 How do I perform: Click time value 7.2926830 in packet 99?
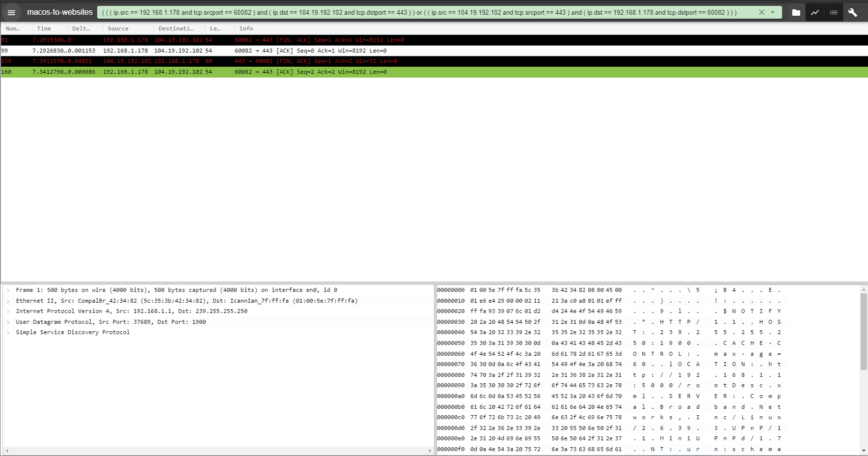pyautogui.click(x=49, y=51)
